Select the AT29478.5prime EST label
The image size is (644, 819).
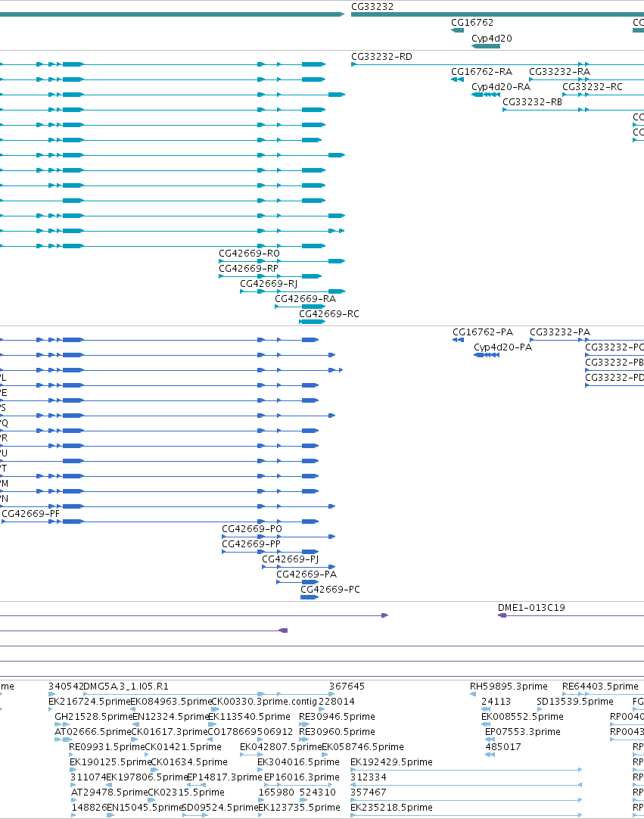109,793
